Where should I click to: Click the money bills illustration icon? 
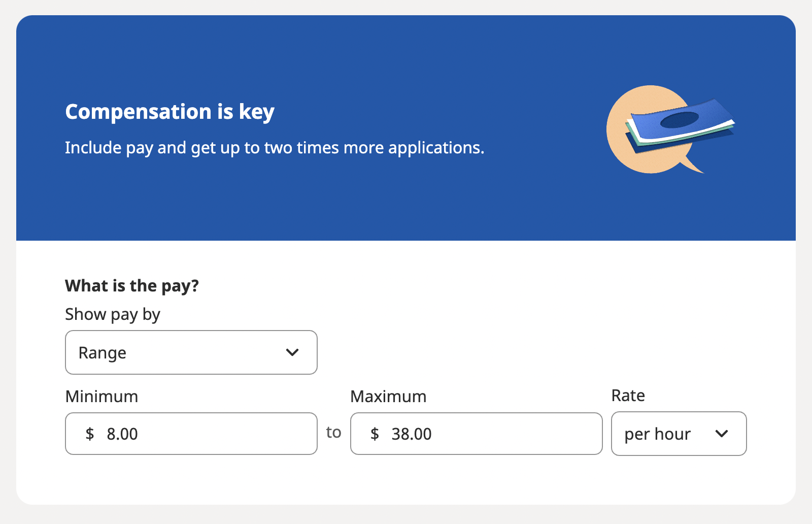(x=670, y=129)
